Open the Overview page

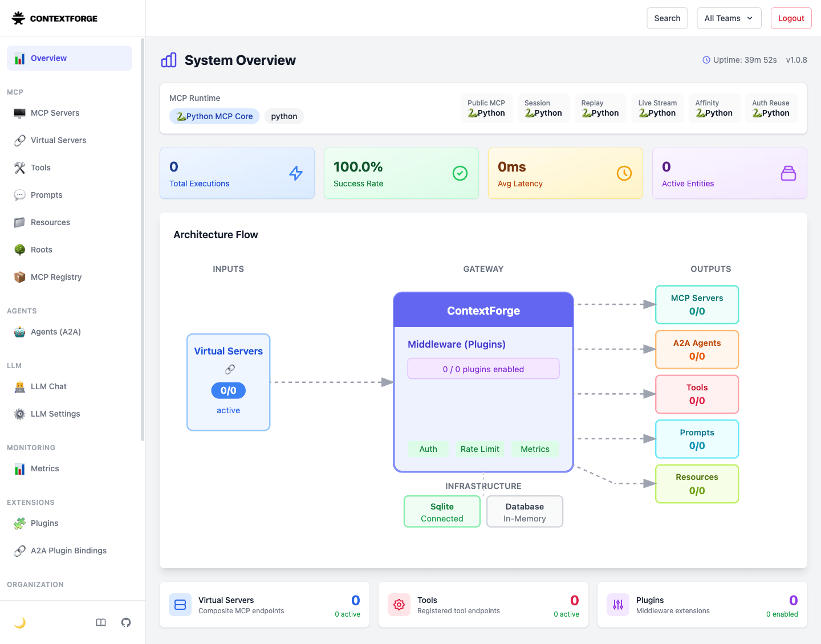70,58
